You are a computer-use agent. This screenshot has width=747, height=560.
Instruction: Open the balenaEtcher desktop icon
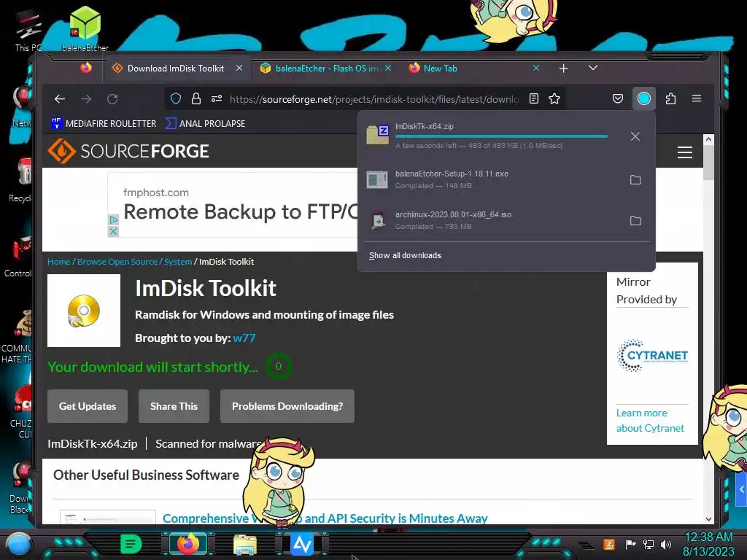click(85, 28)
